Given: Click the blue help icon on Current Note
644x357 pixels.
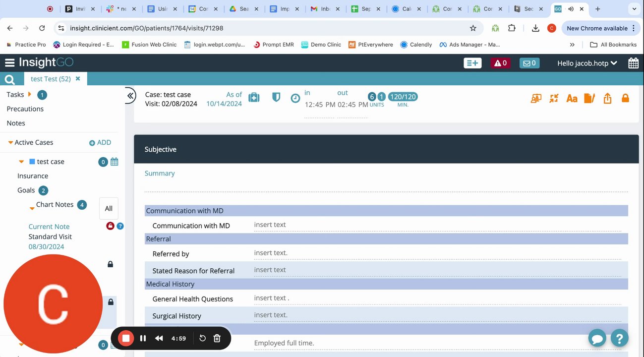Looking at the screenshot, I should coord(120,226).
